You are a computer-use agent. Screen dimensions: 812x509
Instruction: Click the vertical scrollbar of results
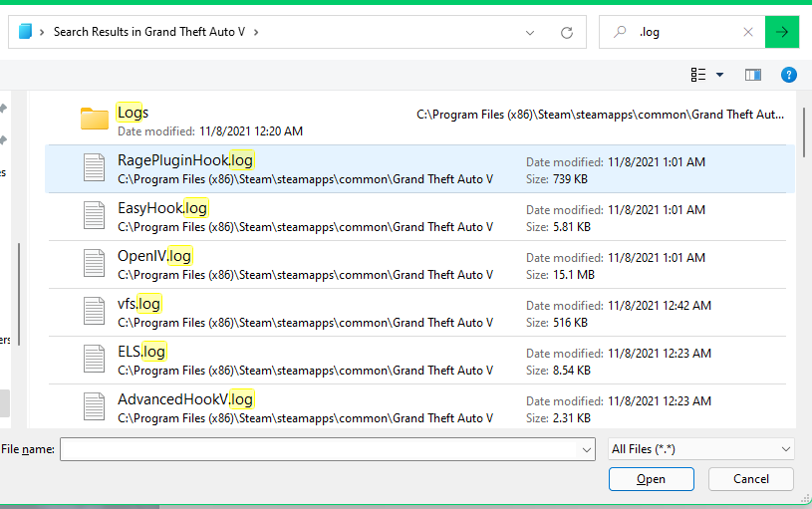803,129
